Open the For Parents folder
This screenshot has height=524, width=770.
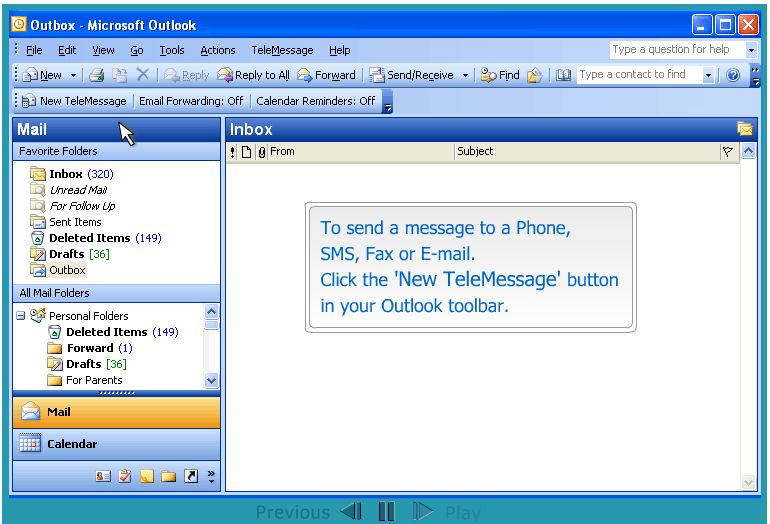pyautogui.click(x=84, y=380)
